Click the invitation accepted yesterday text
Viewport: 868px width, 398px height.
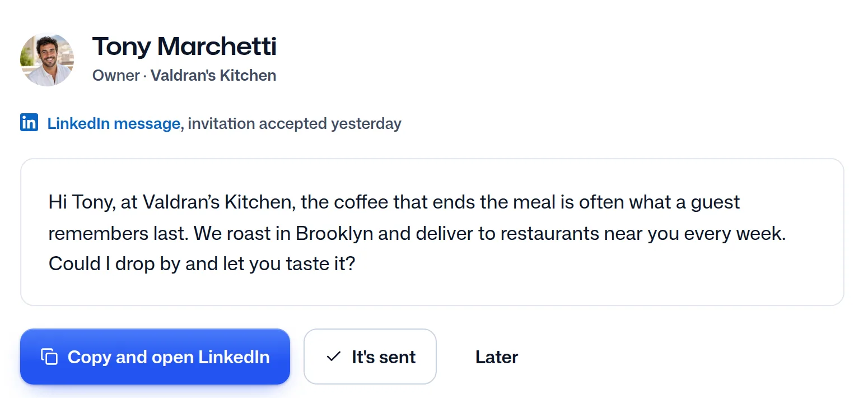(295, 123)
